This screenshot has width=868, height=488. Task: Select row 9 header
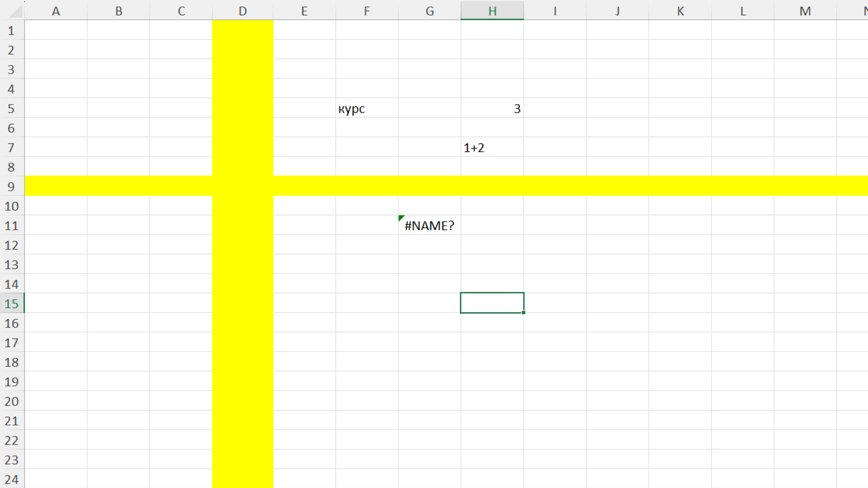pyautogui.click(x=12, y=187)
